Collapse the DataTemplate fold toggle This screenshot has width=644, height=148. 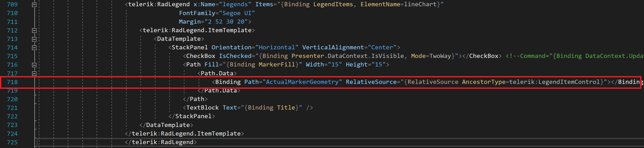click(34, 39)
